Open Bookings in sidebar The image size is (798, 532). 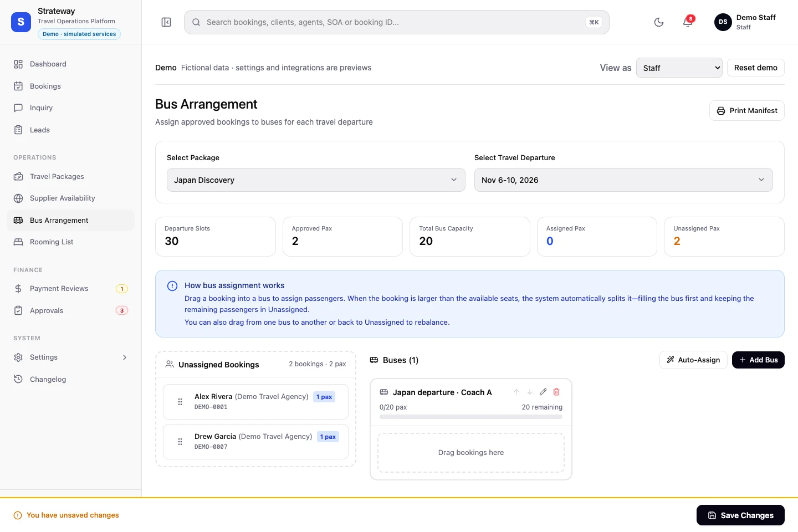click(70, 86)
